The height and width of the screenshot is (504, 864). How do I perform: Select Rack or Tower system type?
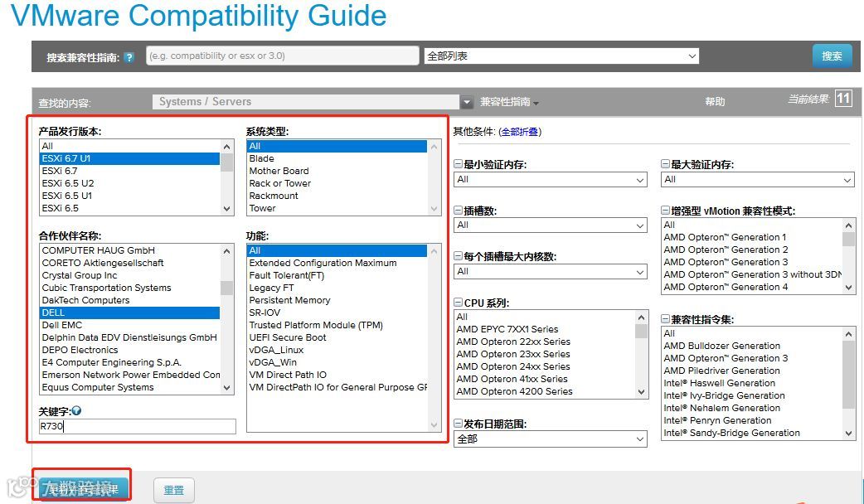[x=337, y=183]
